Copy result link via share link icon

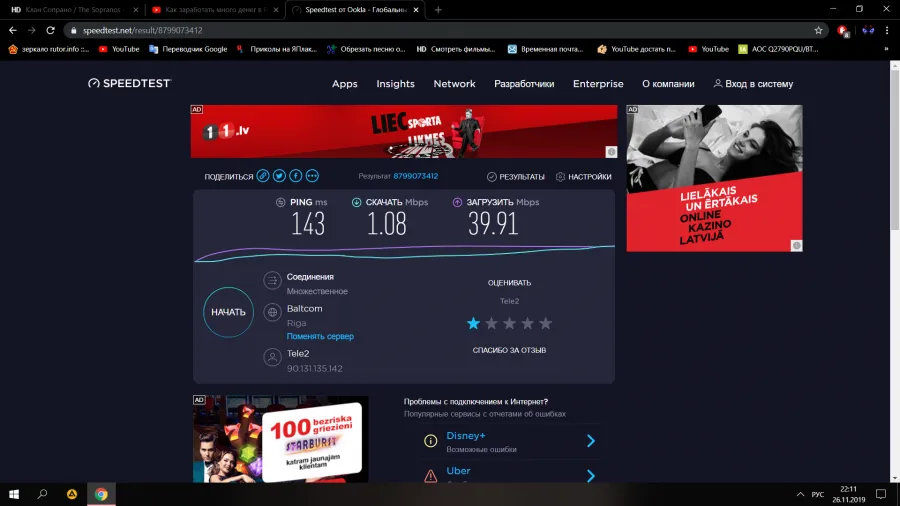[x=263, y=176]
